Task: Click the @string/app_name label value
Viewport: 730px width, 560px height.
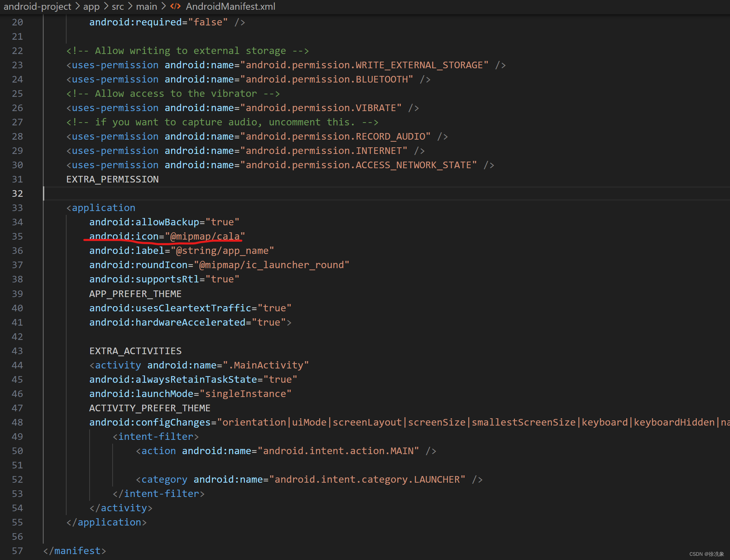Action: (222, 251)
